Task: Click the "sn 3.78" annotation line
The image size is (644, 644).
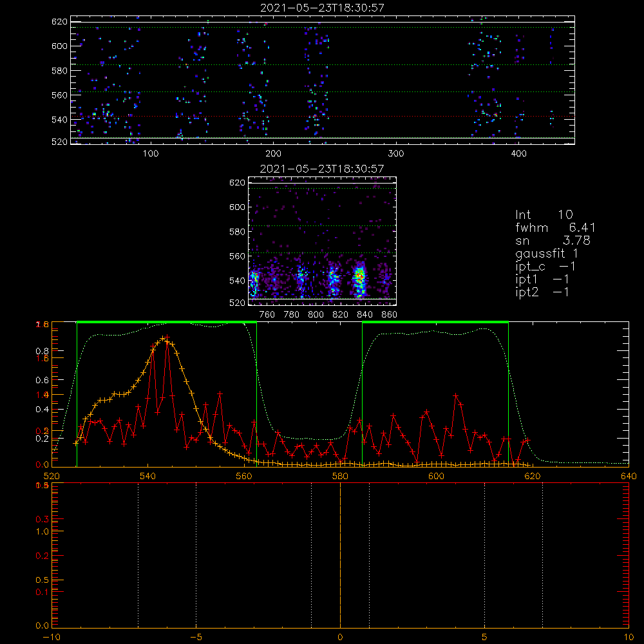Action: [553, 240]
